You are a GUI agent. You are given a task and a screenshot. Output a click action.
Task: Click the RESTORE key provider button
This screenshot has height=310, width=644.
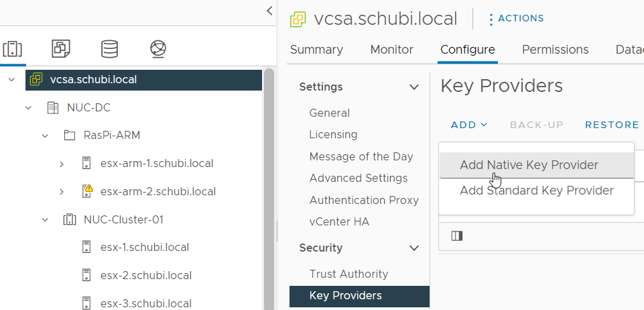pos(612,125)
